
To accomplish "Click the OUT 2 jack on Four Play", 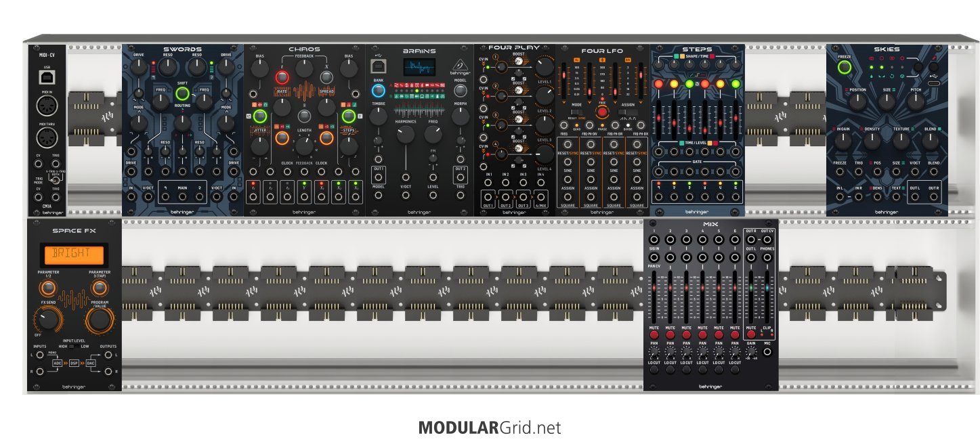I will click(x=505, y=197).
